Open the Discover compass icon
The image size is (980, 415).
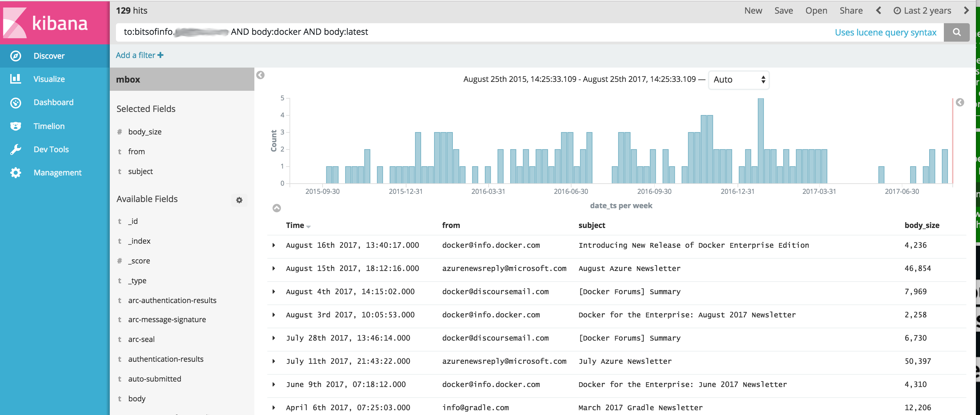click(16, 56)
